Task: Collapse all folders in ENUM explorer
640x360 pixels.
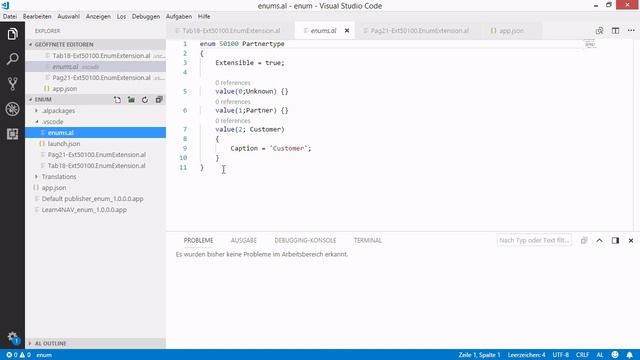Action: click(159, 100)
